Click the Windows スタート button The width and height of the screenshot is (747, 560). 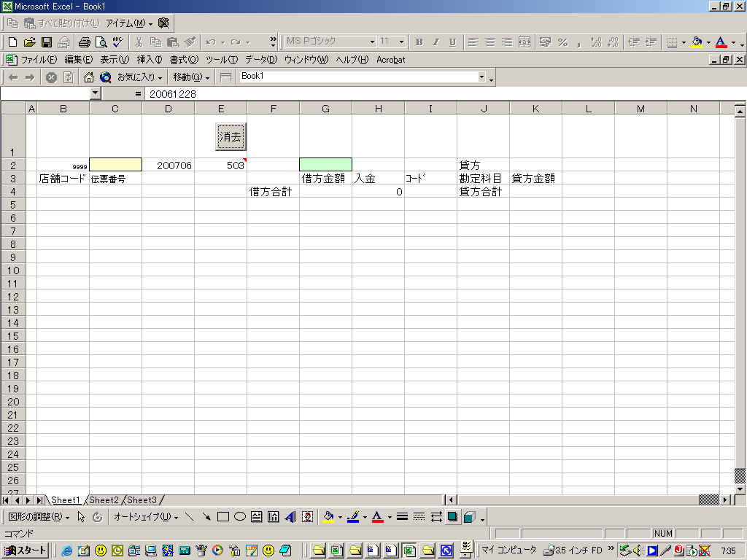(x=26, y=551)
